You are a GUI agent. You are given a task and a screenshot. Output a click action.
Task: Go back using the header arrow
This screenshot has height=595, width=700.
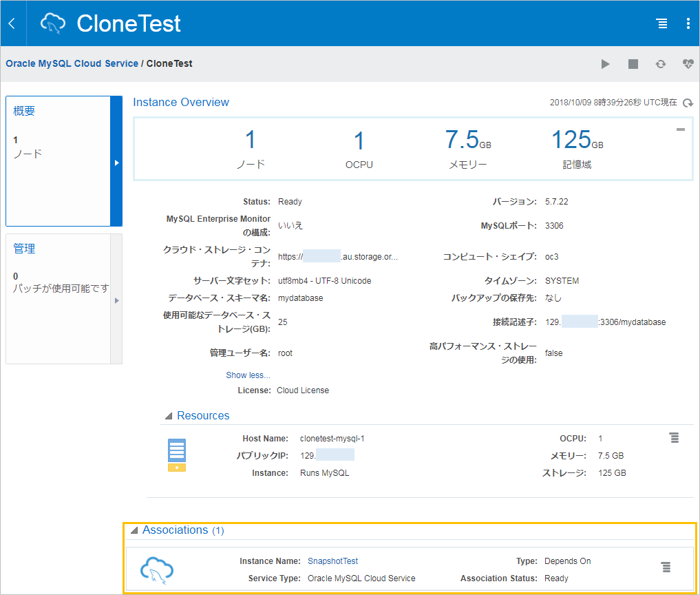[12, 23]
